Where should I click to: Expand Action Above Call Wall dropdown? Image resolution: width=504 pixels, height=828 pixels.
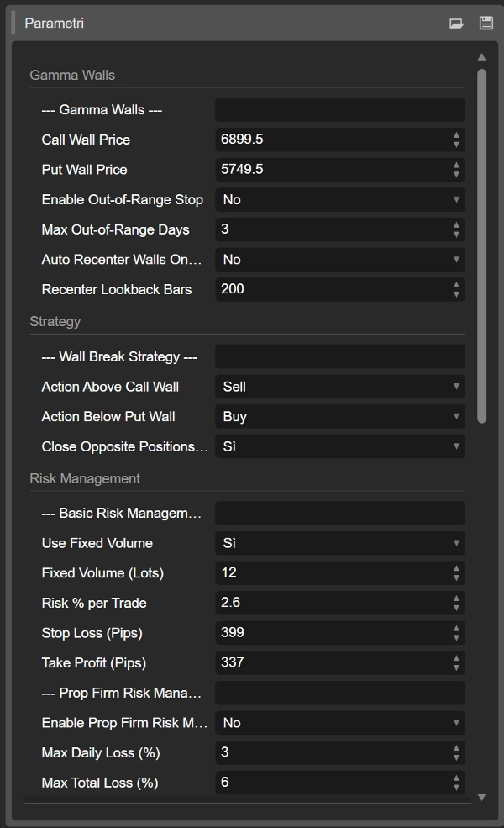pos(339,387)
